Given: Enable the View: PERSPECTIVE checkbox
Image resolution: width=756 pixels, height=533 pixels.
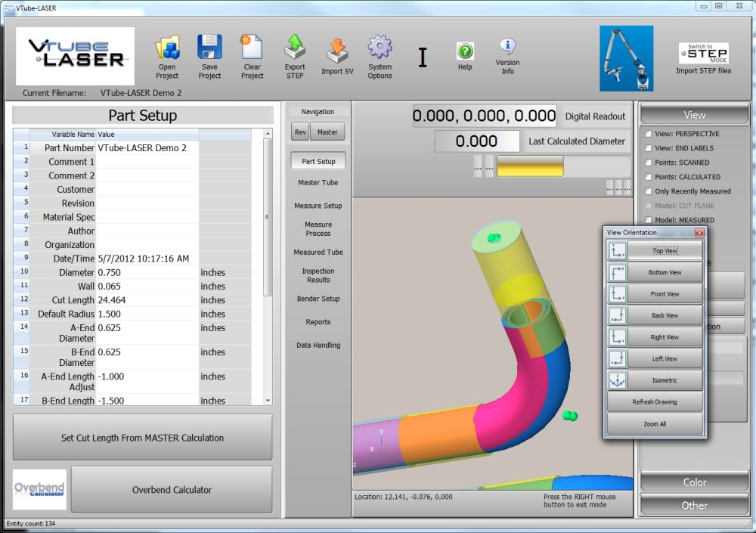Looking at the screenshot, I should (648, 134).
